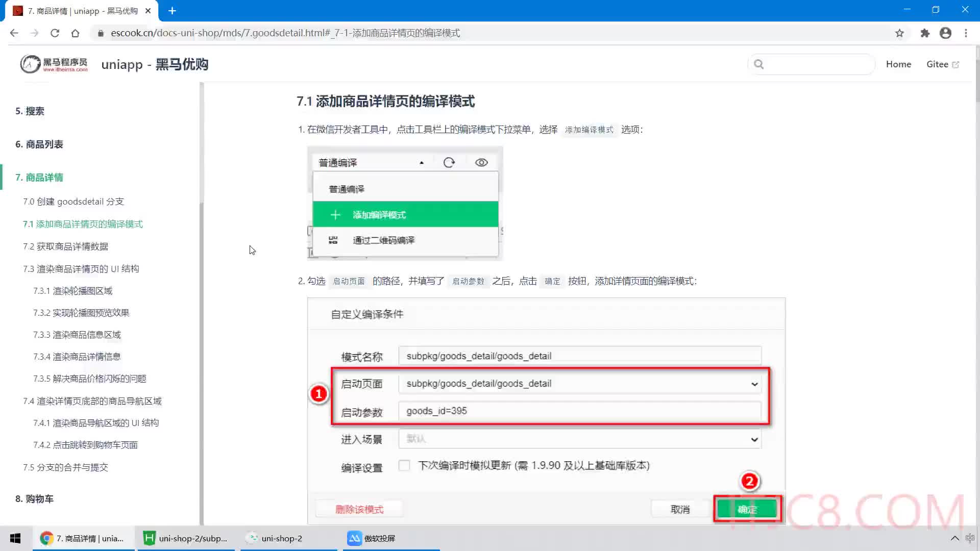Image resolution: width=980 pixels, height=551 pixels.
Task: Click the 自定义编译条件 dialog screenshot image
Action: [x=546, y=411]
